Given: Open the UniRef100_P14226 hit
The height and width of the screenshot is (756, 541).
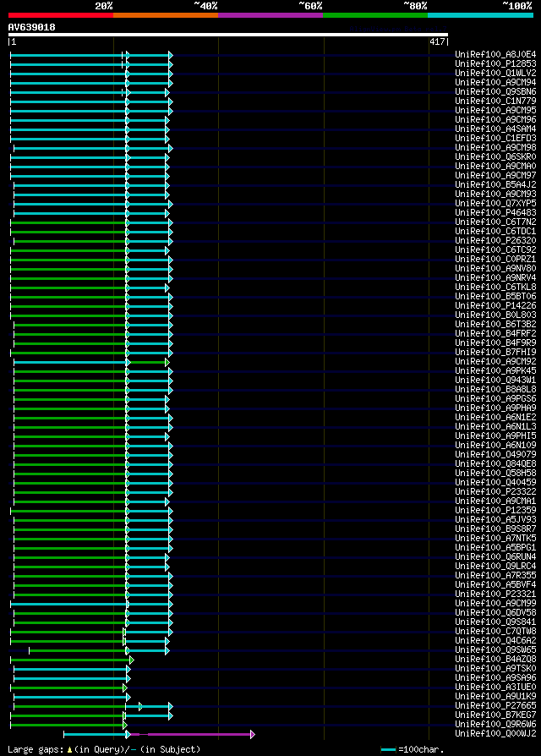Looking at the screenshot, I should [x=495, y=305].
